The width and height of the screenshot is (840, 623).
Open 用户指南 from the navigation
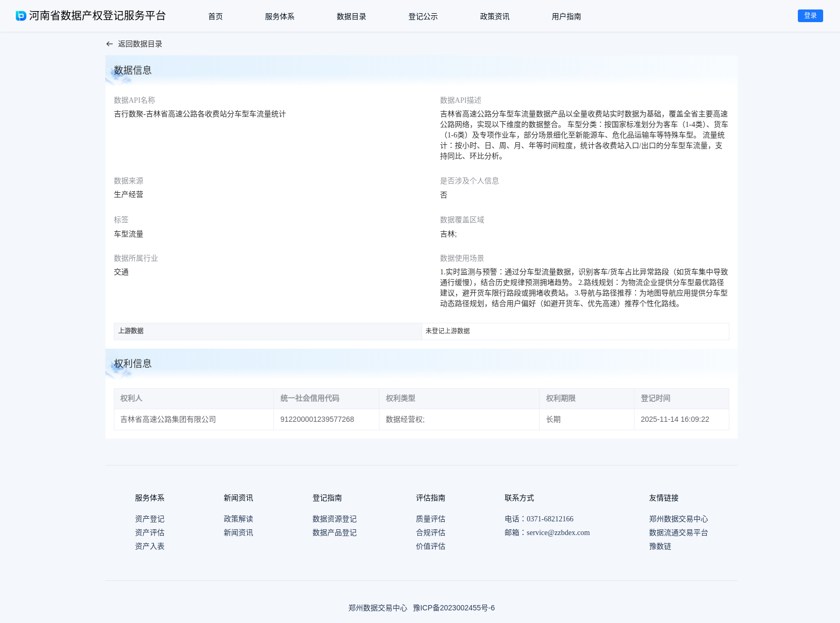(566, 16)
